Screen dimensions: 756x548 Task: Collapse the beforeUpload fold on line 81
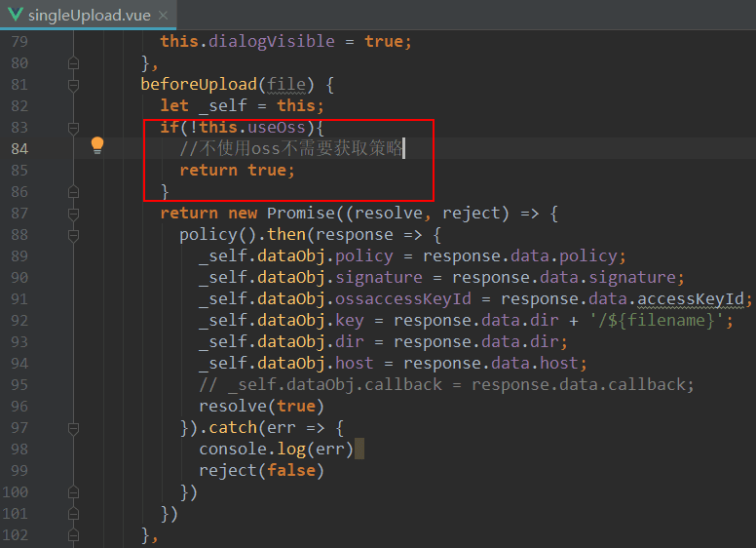pyautogui.click(x=73, y=85)
